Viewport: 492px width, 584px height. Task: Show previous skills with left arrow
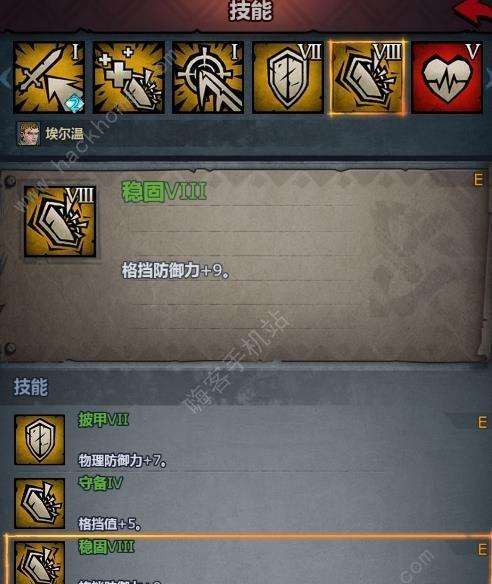click(x=5, y=77)
